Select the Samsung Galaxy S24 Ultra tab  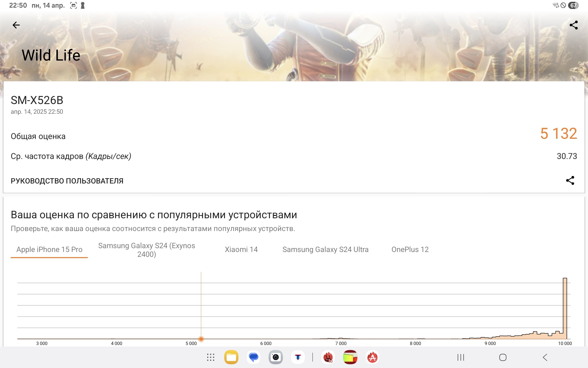tap(325, 249)
